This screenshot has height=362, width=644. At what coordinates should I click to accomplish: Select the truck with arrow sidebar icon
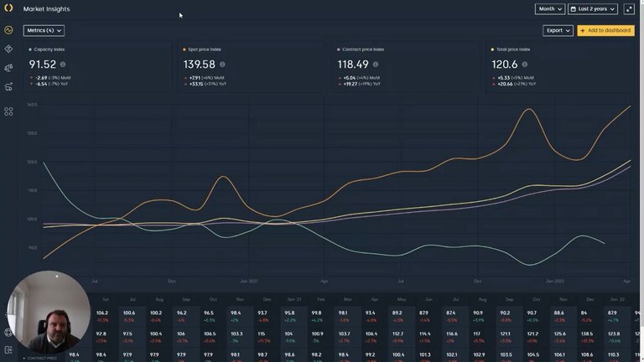coord(8,86)
